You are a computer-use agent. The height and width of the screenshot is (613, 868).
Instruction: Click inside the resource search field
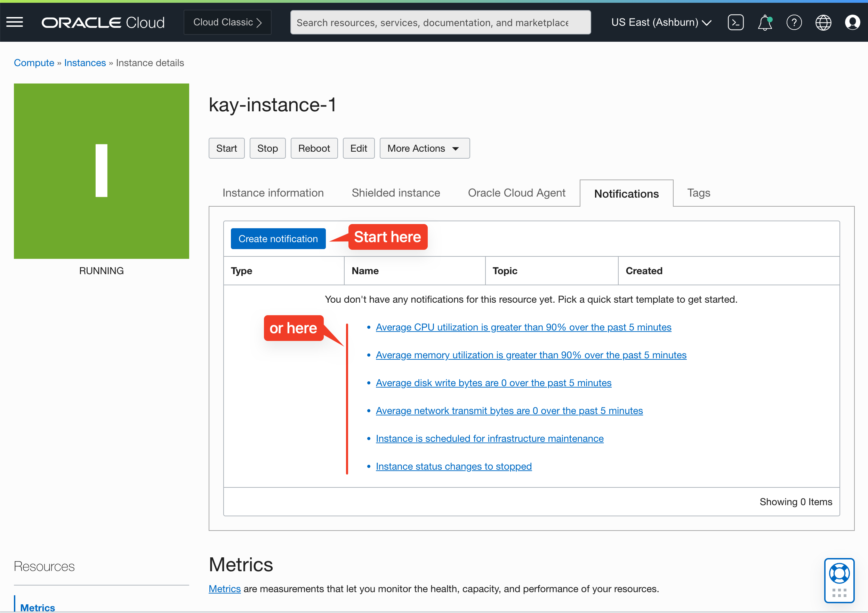tap(440, 22)
